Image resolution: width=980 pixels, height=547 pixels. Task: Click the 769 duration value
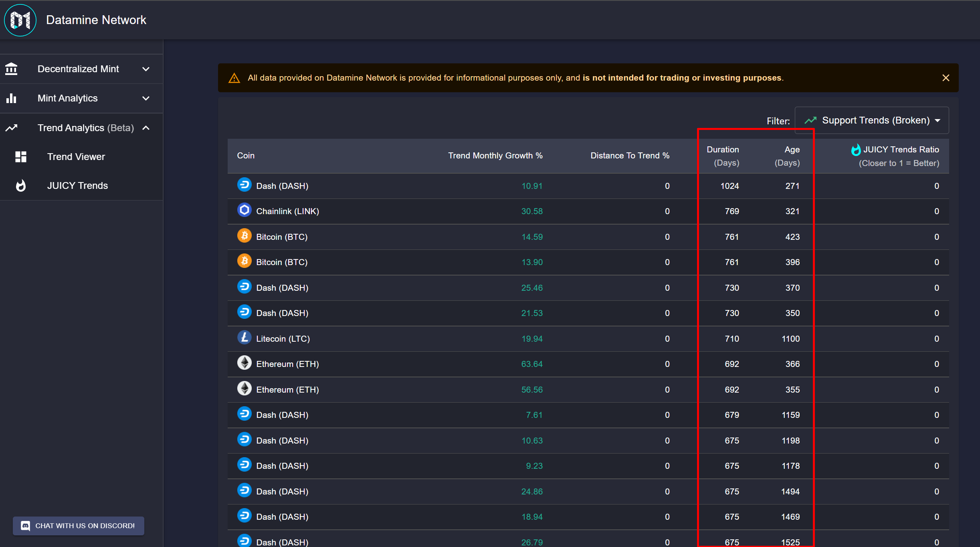732,211
